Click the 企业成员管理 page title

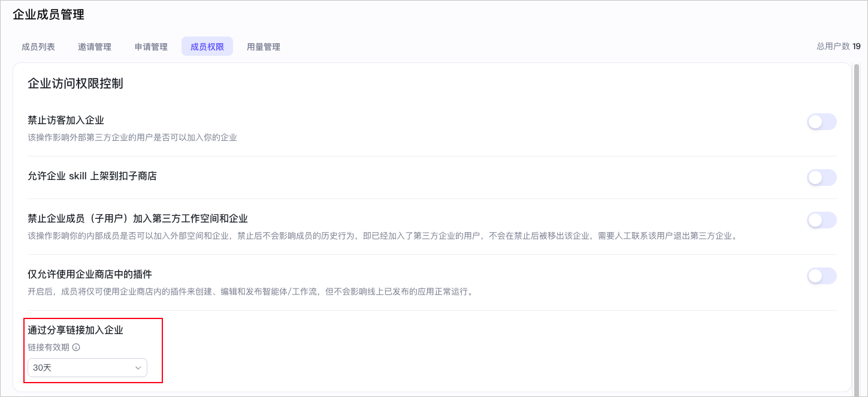[x=49, y=14]
